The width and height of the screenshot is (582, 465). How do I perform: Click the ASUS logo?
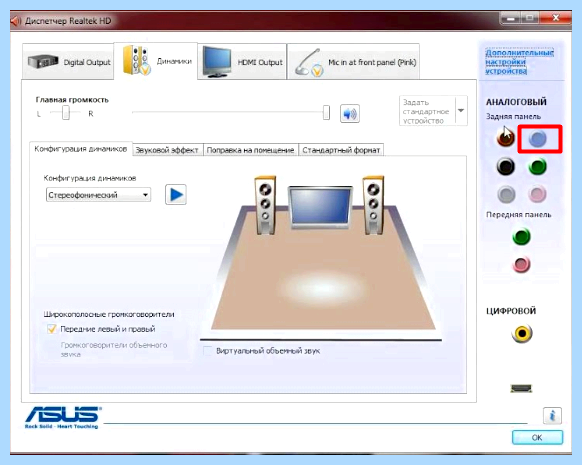[62, 417]
